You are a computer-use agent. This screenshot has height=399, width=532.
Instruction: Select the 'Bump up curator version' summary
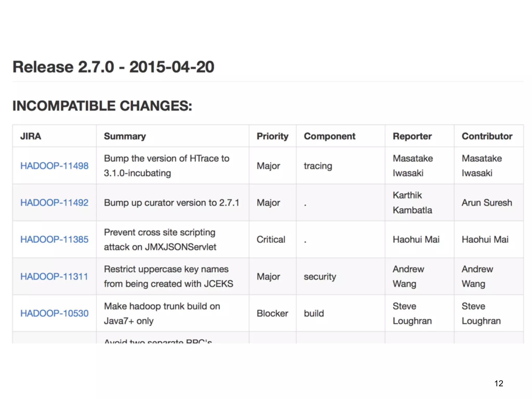pyautogui.click(x=171, y=203)
